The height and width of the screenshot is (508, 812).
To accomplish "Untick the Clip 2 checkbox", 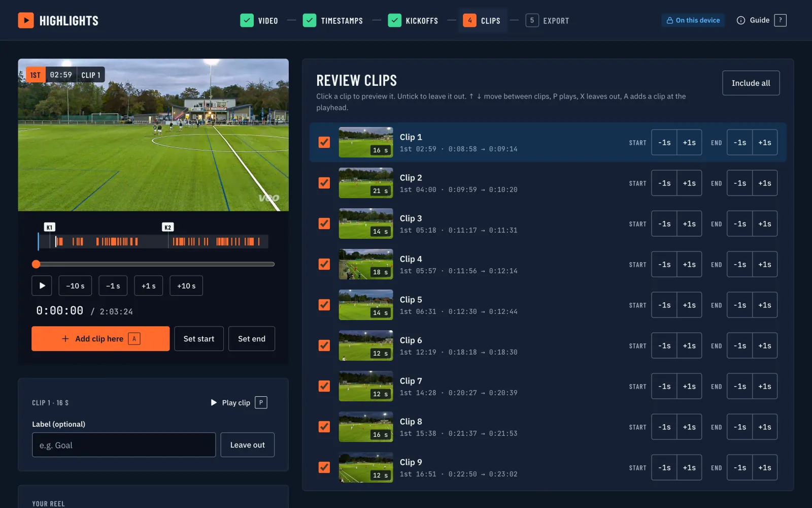I will 324,183.
